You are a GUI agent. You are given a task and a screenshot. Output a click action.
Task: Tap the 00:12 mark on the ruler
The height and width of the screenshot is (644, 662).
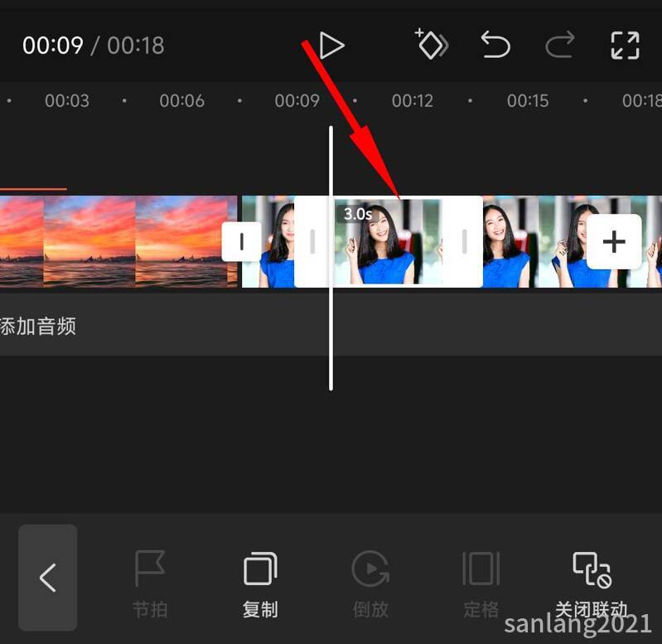(412, 100)
